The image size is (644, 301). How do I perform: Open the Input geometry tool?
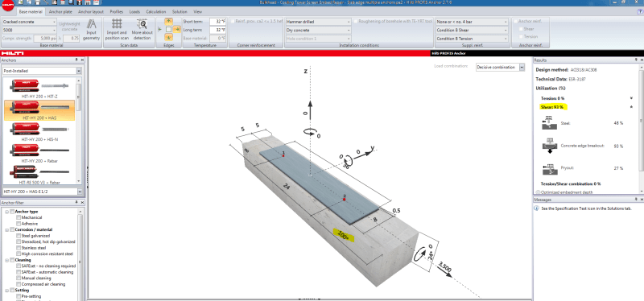(x=91, y=30)
